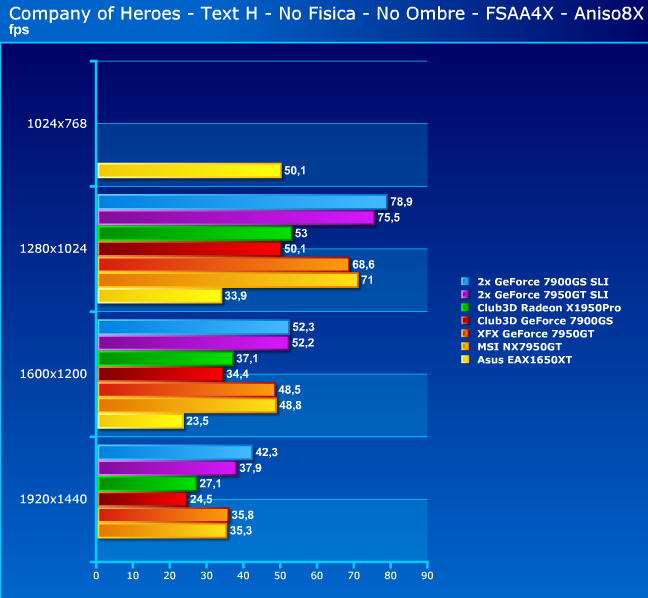This screenshot has height=598, width=648.
Task: Click the orange-red bar valued 35,8
Action: point(163,515)
